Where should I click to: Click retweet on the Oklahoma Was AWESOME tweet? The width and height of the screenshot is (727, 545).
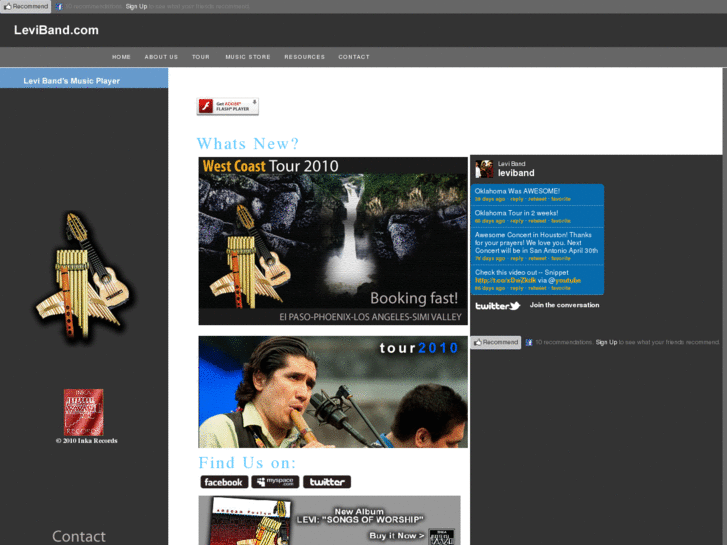(537, 199)
